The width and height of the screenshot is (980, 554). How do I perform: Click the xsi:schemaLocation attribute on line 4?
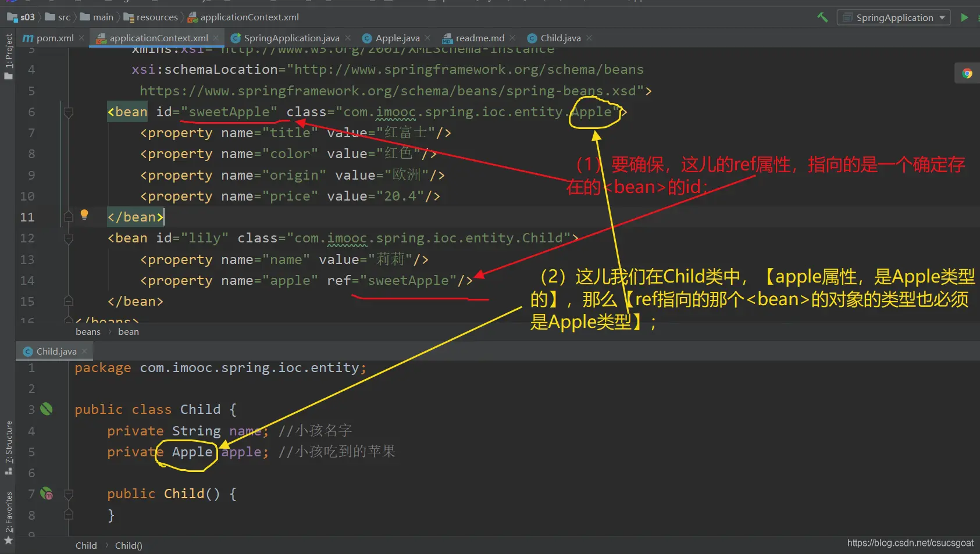point(205,69)
